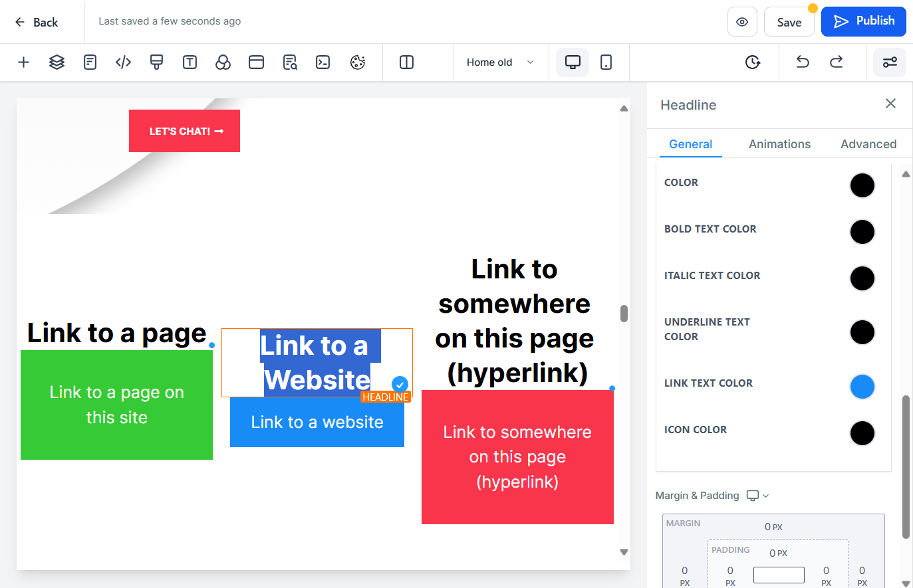Open the pages icon in toolbar
Viewport: 913px width, 588px height.
(x=90, y=62)
